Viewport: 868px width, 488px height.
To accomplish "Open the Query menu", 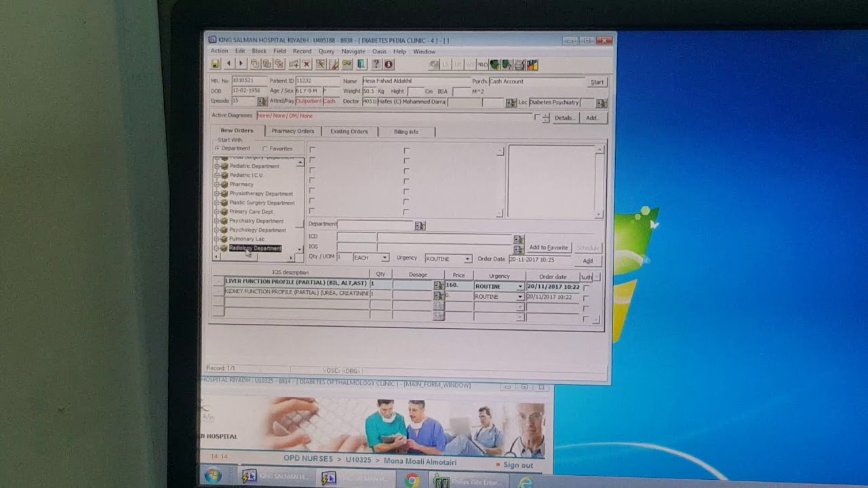I will 326,52.
